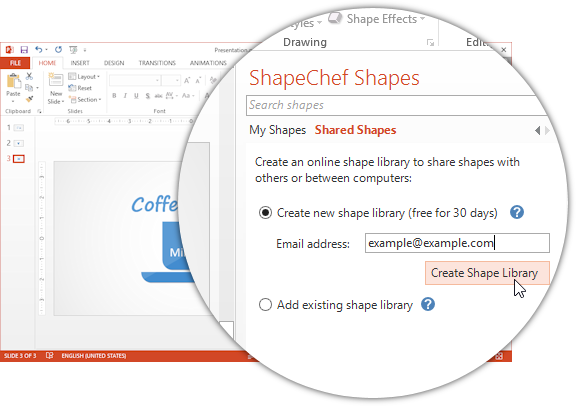Viewport: 576px width, 406px height.
Task: Click the Cut scissors icon
Action: pos(29,76)
